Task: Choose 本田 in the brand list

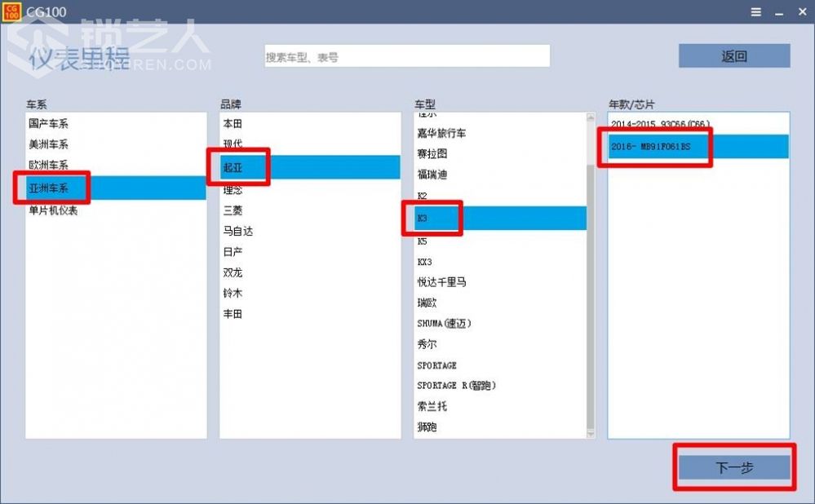Action: [310, 124]
